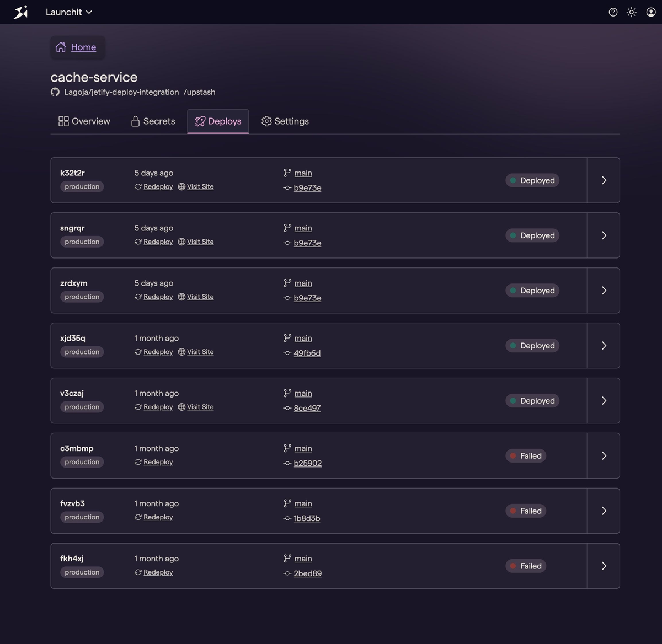Open the help question mark icon
Viewport: 662px width, 644px height.
point(613,12)
